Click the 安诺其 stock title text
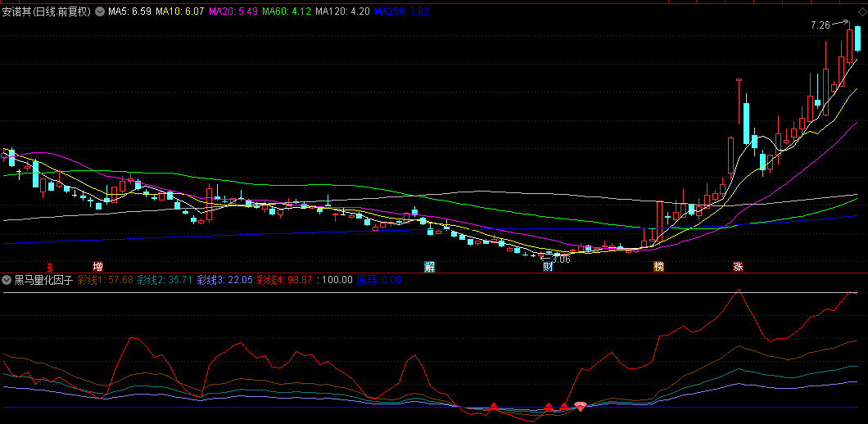 (16, 12)
